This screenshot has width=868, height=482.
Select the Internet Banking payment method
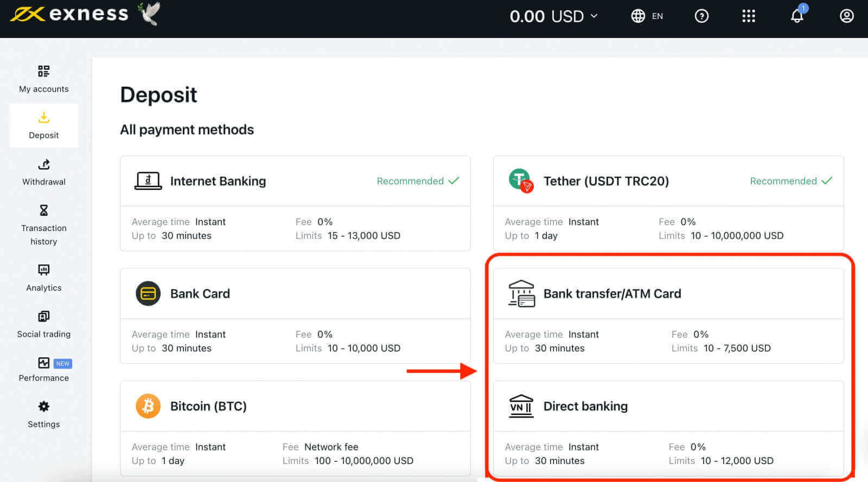point(218,181)
